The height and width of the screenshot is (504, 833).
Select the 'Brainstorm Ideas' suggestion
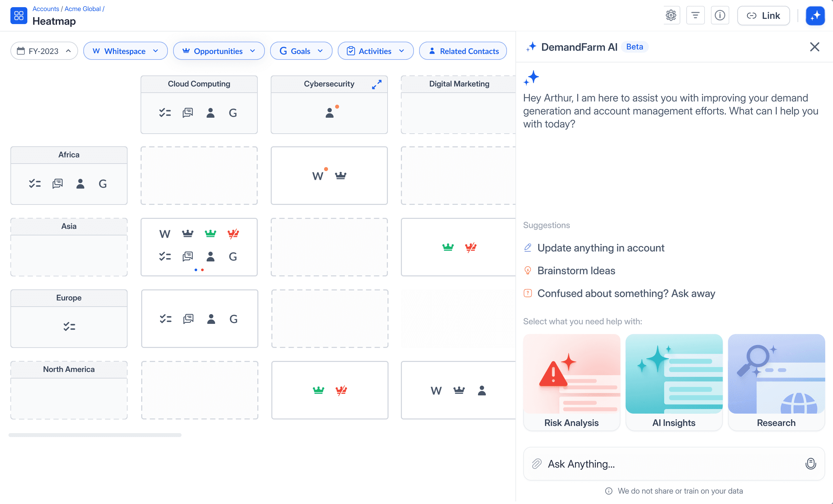(x=576, y=271)
